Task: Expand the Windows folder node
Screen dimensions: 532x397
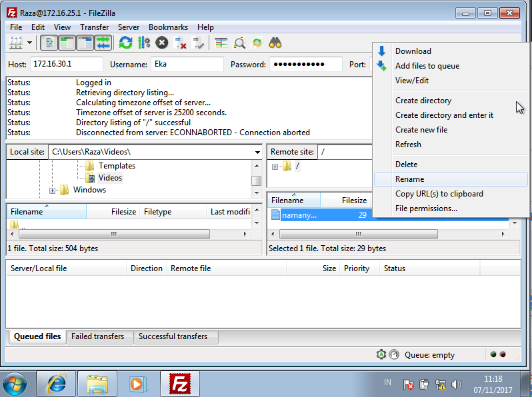Action: pos(52,191)
